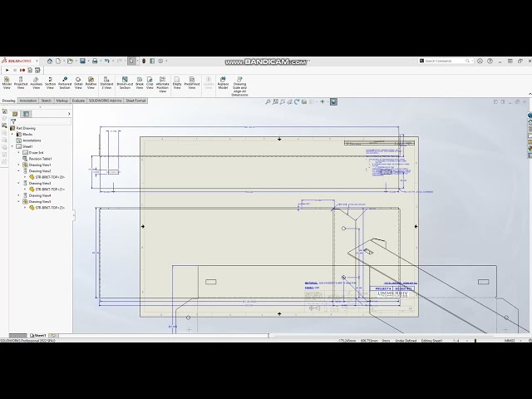Click the Home icon in the top toolbar
The image size is (532, 399).
pyautogui.click(x=50, y=61)
